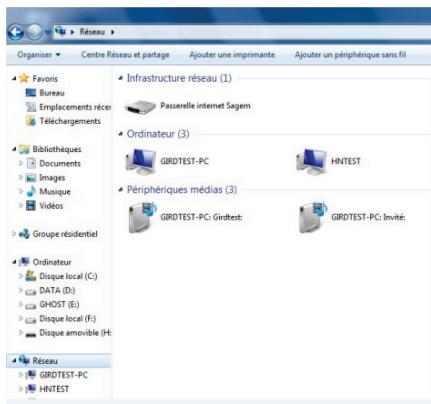Expand the Musique library

point(21,192)
